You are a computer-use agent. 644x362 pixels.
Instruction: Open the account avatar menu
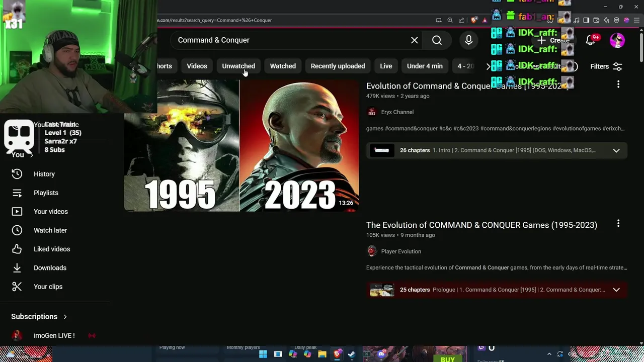617,40
